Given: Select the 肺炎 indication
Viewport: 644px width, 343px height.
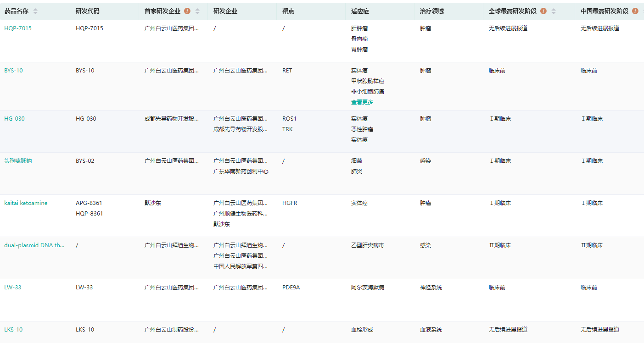Looking at the screenshot, I should tap(357, 171).
